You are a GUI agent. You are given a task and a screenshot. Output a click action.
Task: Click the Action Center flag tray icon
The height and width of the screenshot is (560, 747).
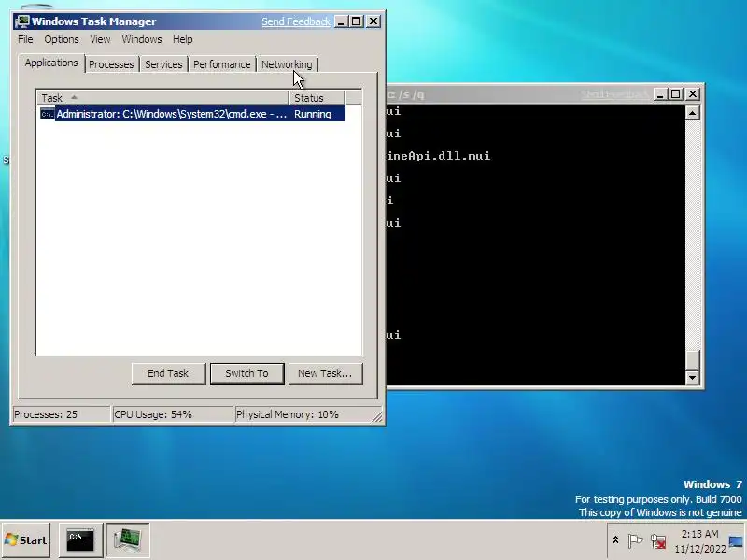tap(636, 541)
